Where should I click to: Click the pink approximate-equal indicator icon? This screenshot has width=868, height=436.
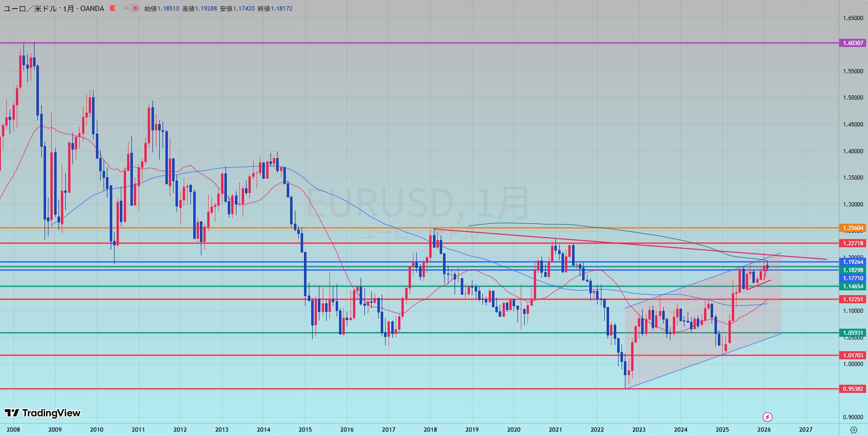coord(135,8)
